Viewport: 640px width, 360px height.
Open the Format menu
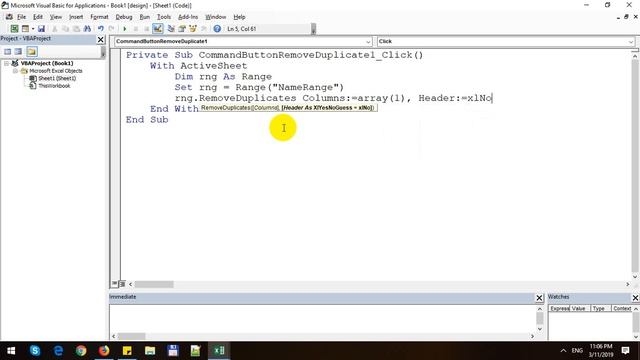[x=99, y=17]
